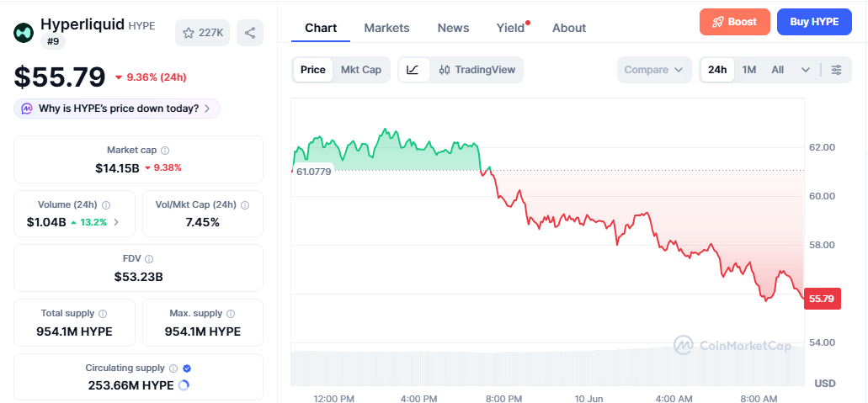This screenshot has height=403, width=868.
Task: Click the $53.23B FDV value
Action: point(138,277)
